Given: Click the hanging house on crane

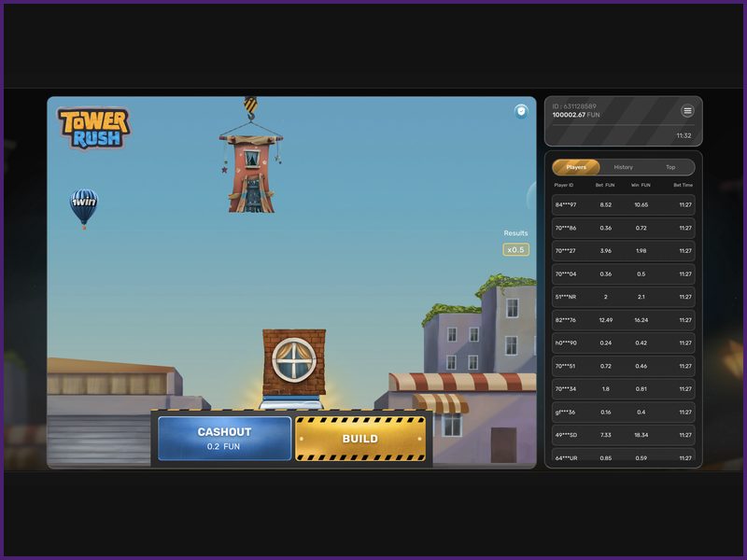Looking at the screenshot, I should point(250,173).
